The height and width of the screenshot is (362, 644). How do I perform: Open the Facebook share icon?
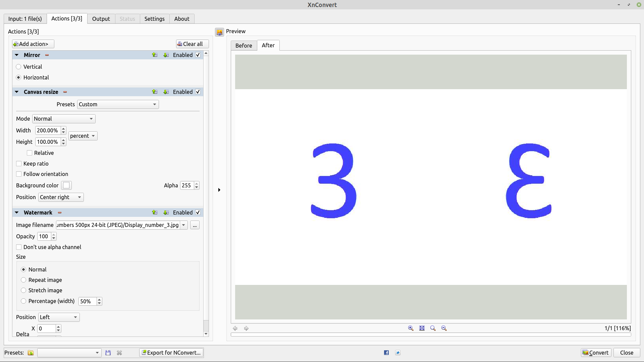click(x=386, y=353)
